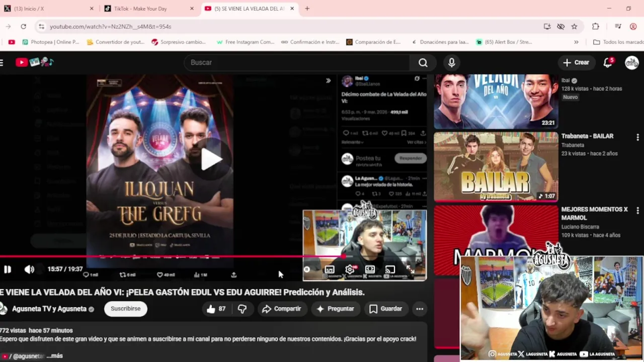Click the Ibai channel name in sidebar
Viewport: 644px width, 362px height.
click(x=566, y=80)
